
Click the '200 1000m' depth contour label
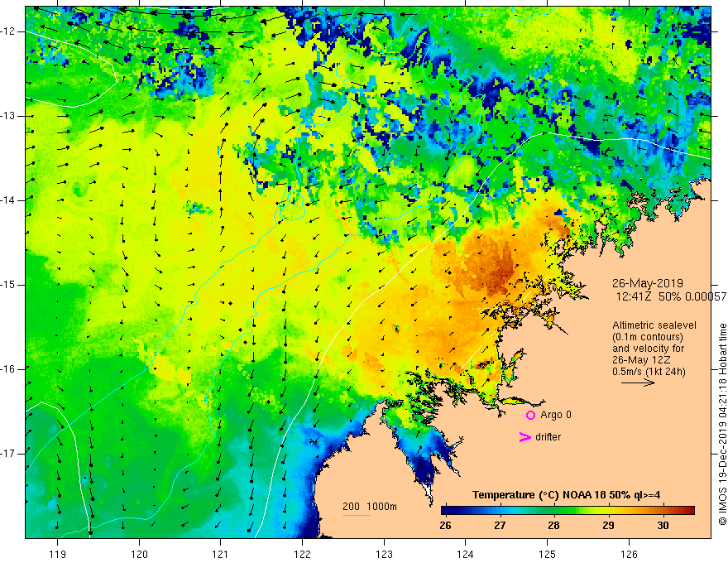click(370, 507)
